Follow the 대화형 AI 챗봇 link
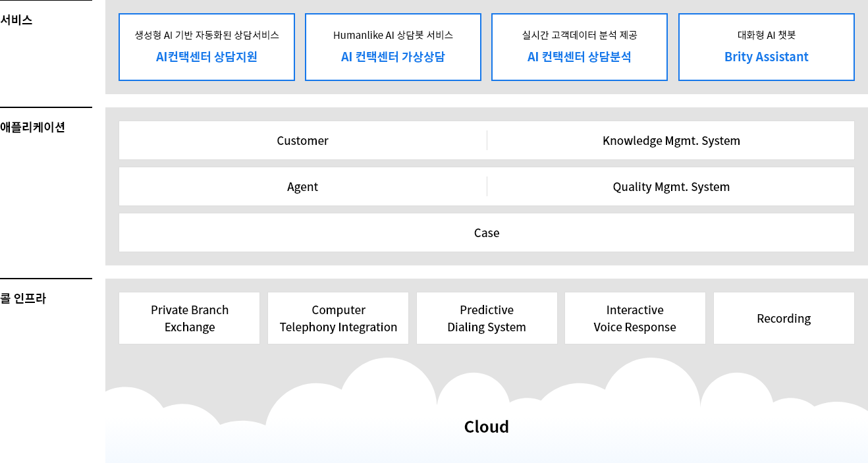 (765, 35)
